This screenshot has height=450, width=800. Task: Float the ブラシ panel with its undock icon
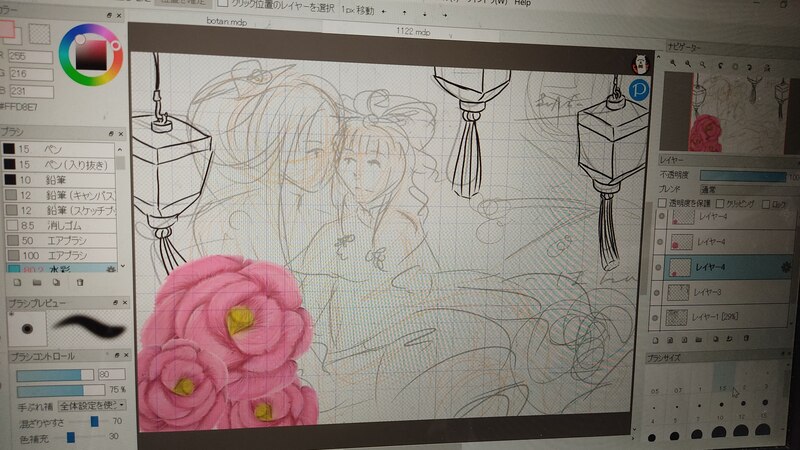coord(111,134)
